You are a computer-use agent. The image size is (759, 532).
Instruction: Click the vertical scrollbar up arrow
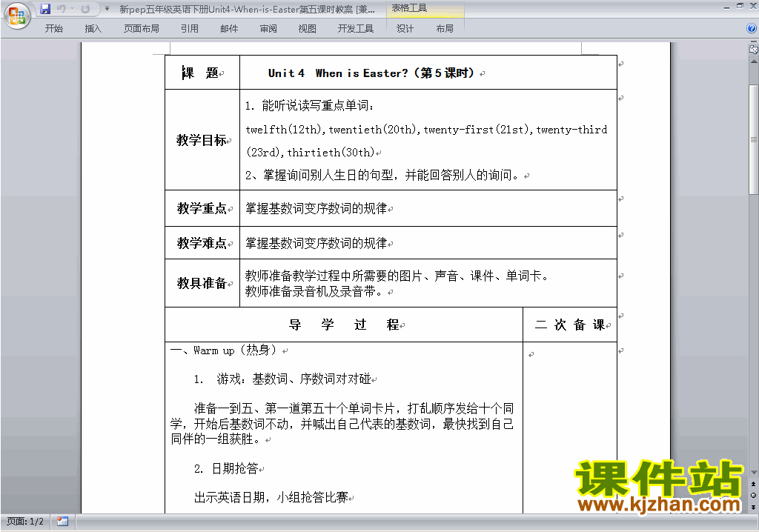click(x=753, y=62)
